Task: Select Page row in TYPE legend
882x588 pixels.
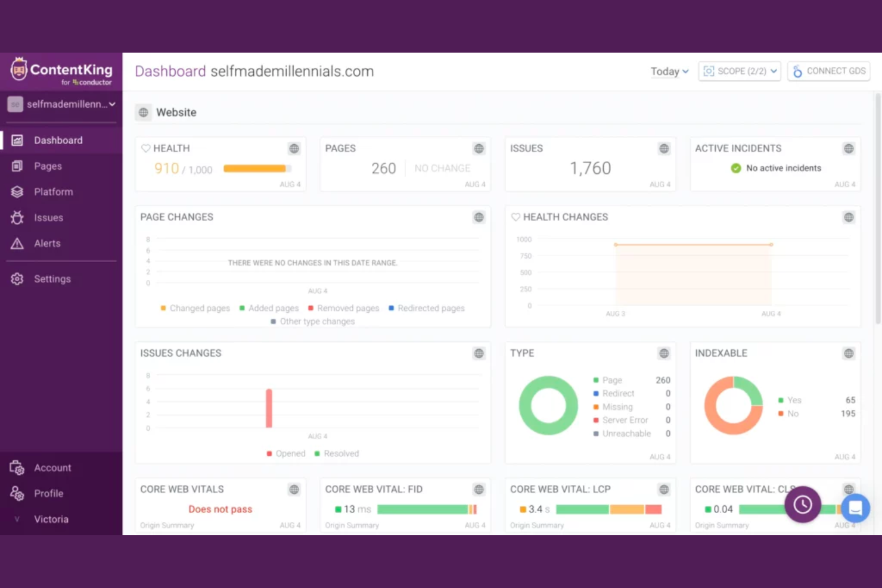Action: coord(632,380)
